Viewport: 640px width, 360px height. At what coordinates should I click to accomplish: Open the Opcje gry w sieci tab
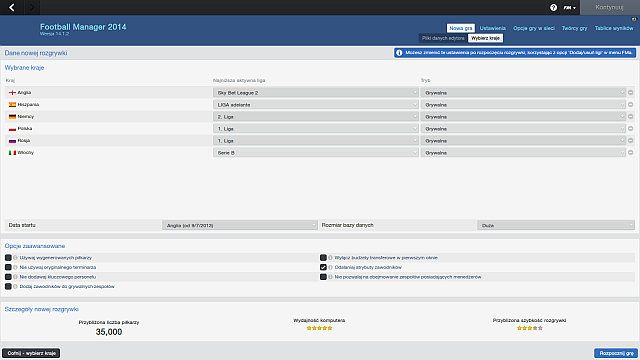pyautogui.click(x=534, y=28)
